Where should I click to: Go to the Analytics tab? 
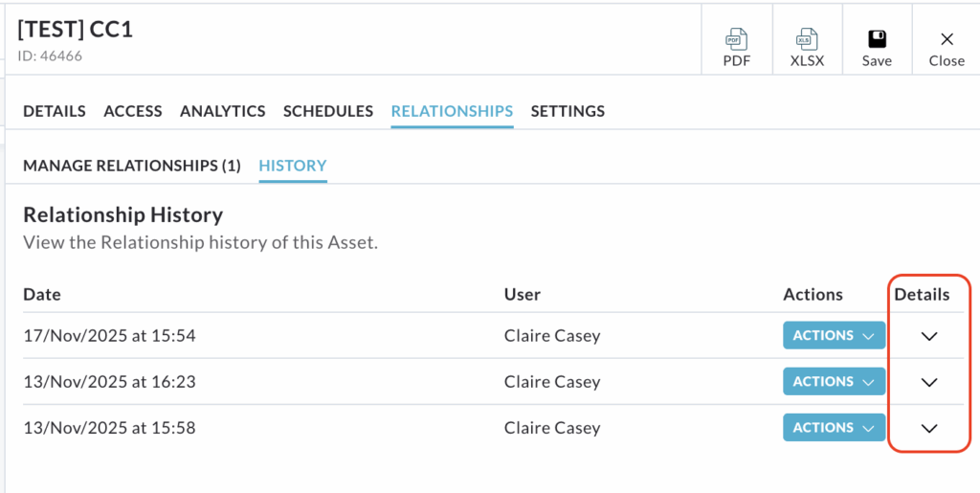click(223, 111)
